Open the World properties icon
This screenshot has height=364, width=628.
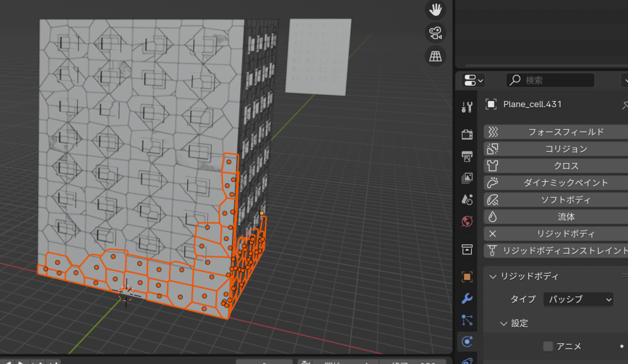pos(467,221)
